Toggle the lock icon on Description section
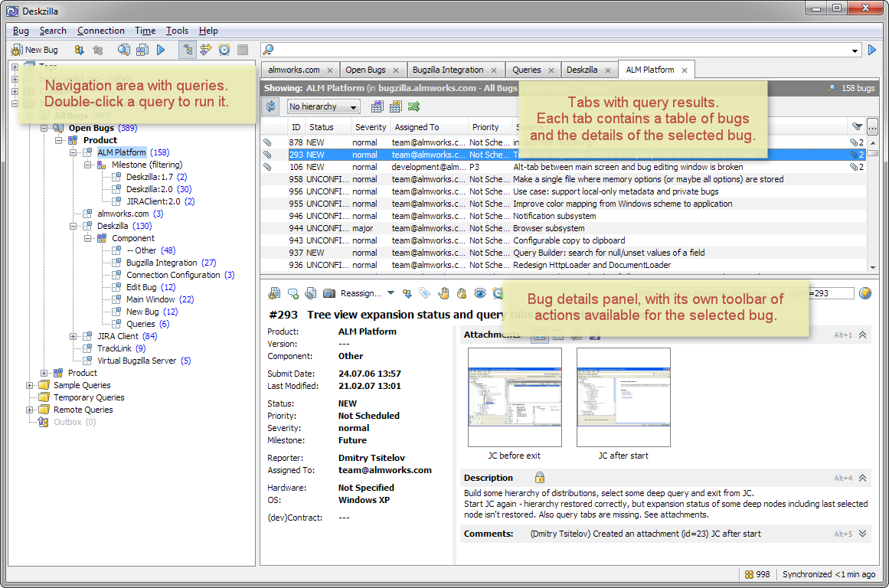The image size is (889, 588). tap(540, 477)
